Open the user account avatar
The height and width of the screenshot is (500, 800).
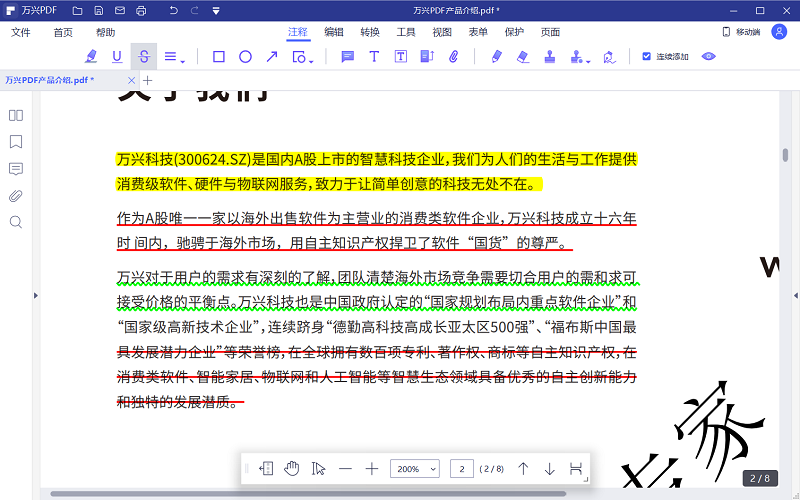[x=779, y=32]
